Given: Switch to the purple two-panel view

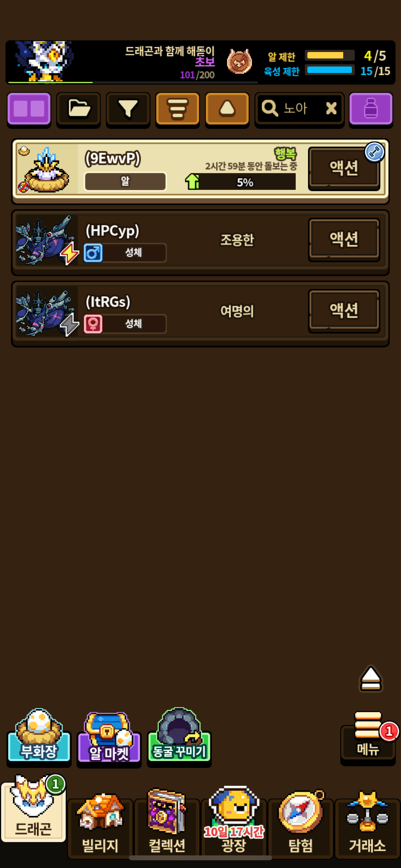Looking at the screenshot, I should pyautogui.click(x=29, y=109).
